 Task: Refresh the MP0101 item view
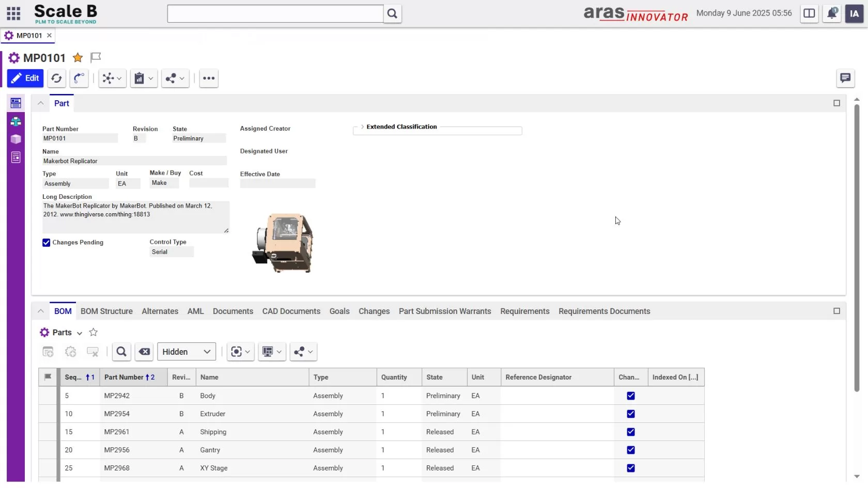(57, 78)
